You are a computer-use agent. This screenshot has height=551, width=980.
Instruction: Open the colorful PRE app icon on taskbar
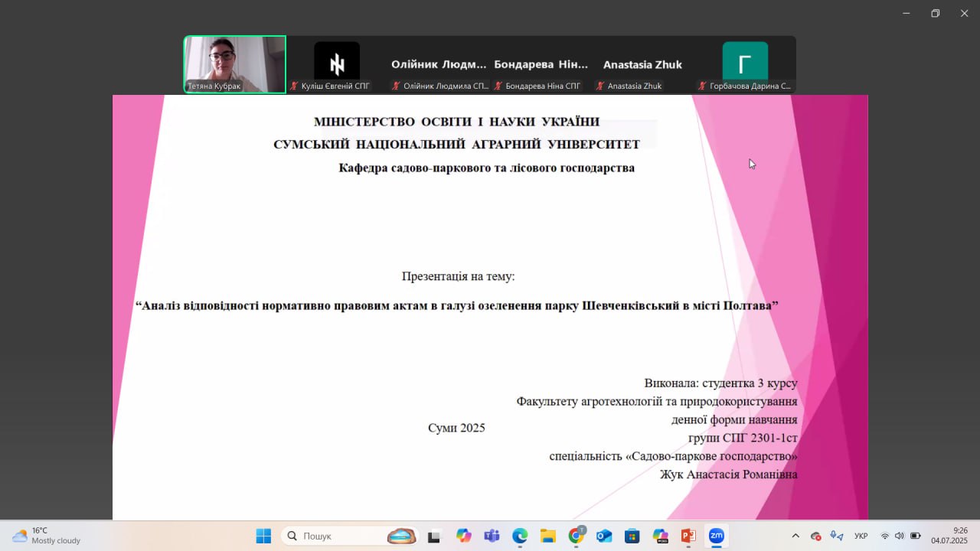(661, 536)
